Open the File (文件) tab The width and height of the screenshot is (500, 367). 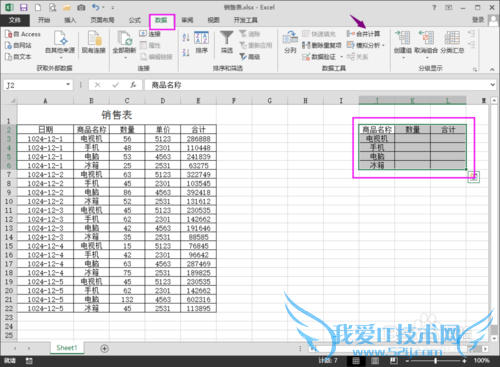[15, 20]
